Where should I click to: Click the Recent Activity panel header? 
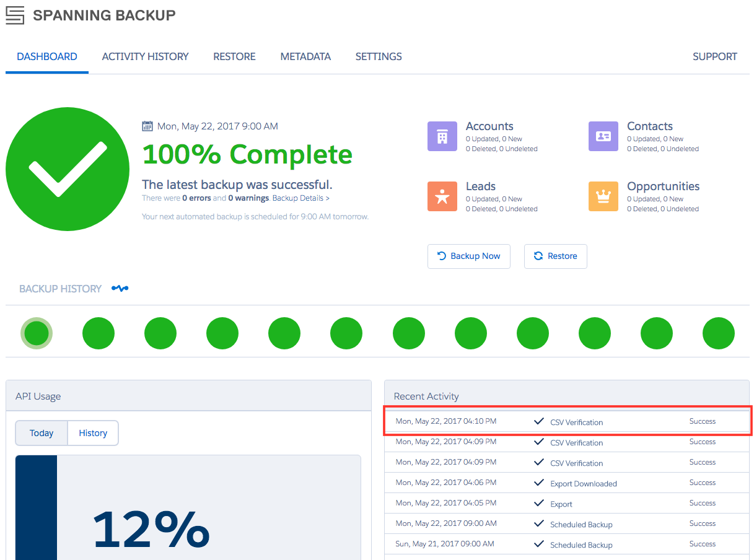point(567,396)
